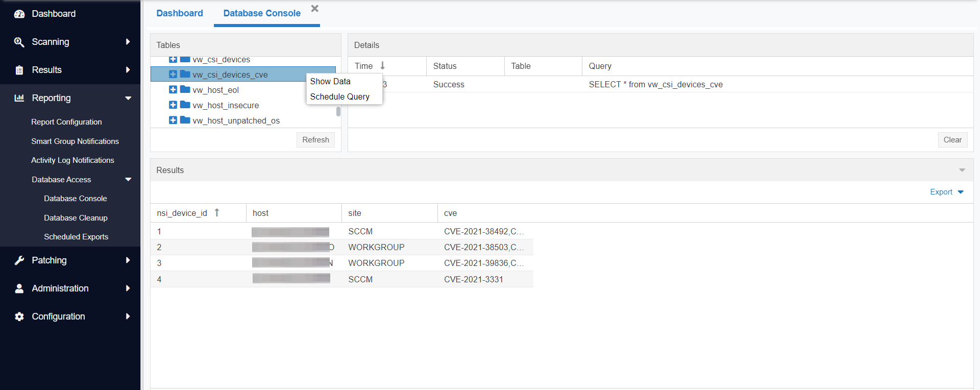Open Scheduled Exports in sidebar
Viewport: 980px width, 390px height.
pos(76,237)
